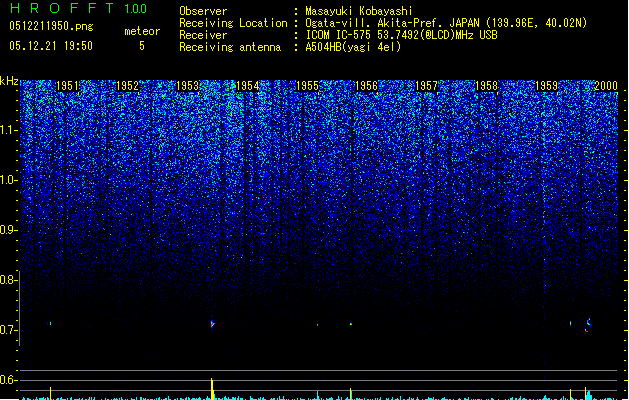Click the 0.9 kHz frequency label
Viewport: 629px width, 400px height.
(x=8, y=230)
